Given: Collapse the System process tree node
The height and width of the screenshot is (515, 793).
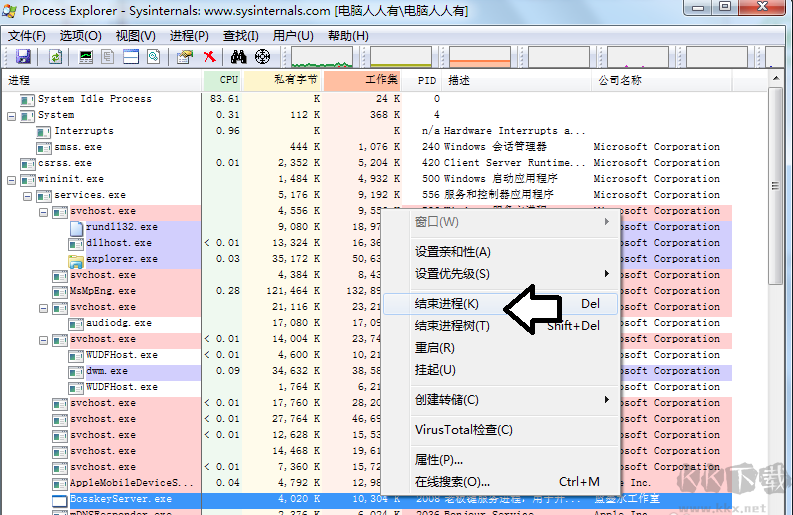Looking at the screenshot, I should click(12, 115).
